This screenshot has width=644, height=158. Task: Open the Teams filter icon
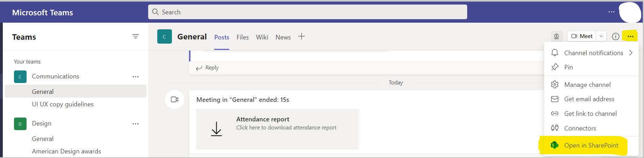click(136, 36)
